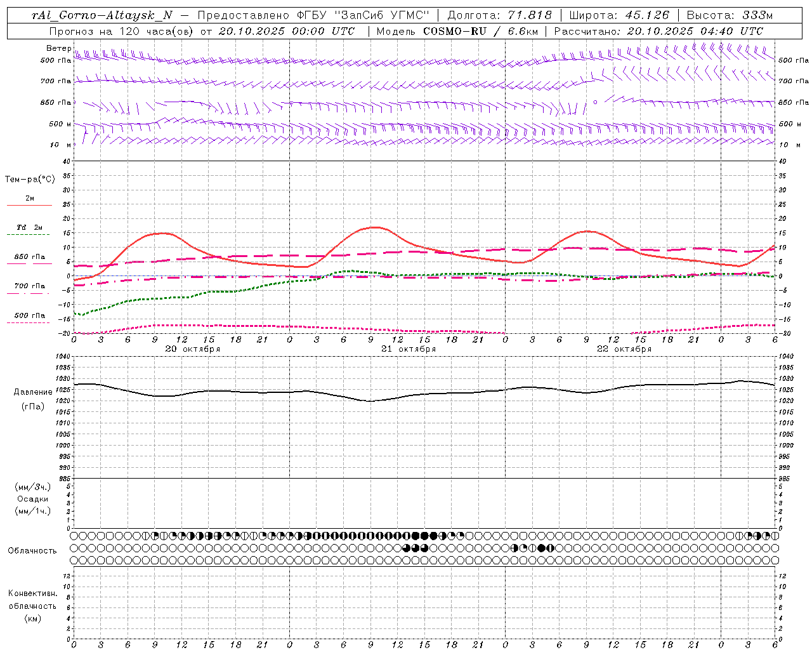Click the Облачность row label
The height and width of the screenshot is (650, 812).
(x=32, y=550)
